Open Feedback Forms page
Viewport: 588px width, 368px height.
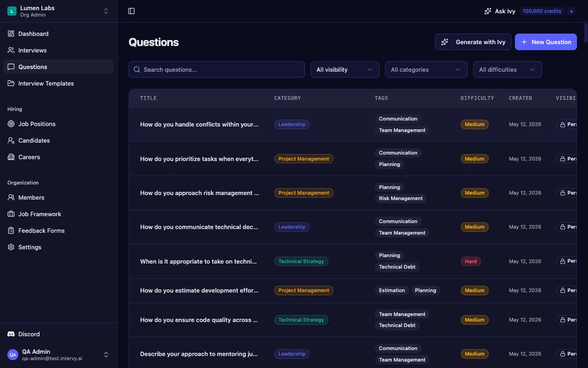click(58, 230)
